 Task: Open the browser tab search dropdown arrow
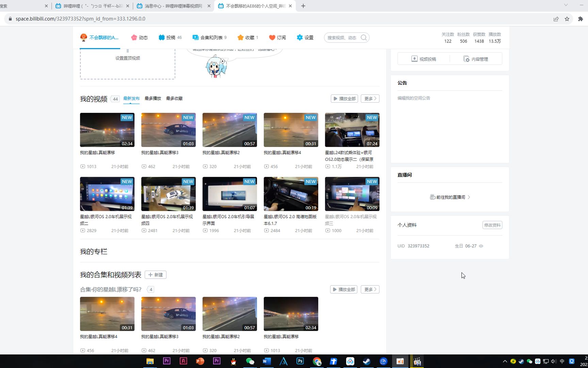click(566, 5)
